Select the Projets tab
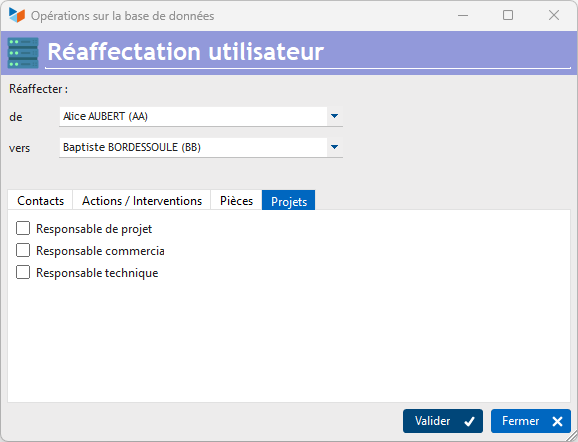Viewport: 578px width, 442px height. click(x=289, y=201)
